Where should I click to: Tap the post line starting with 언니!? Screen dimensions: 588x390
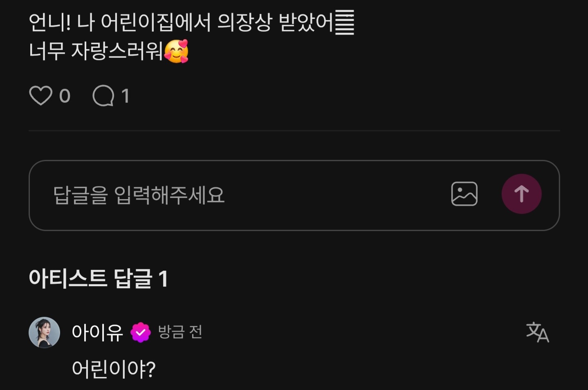click(191, 23)
